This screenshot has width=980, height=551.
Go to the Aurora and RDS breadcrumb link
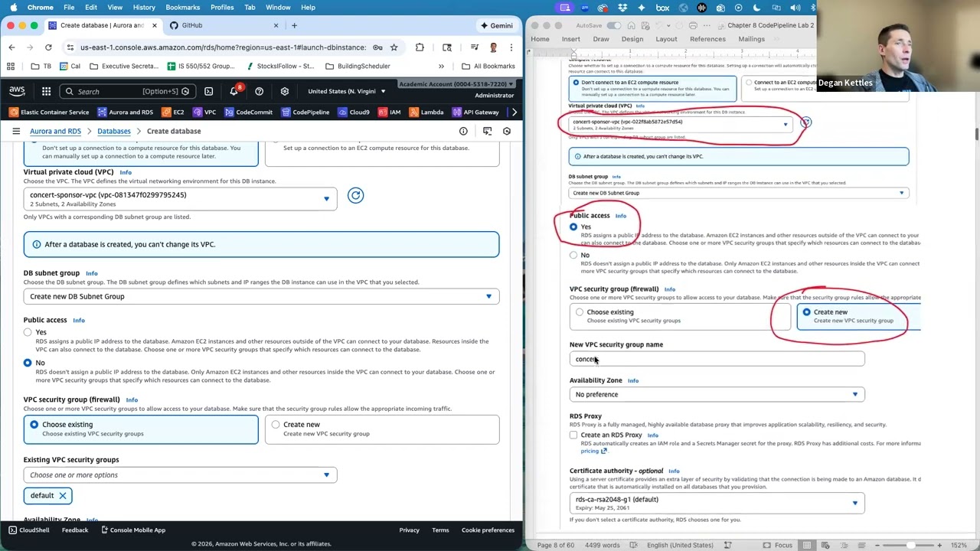(55, 131)
